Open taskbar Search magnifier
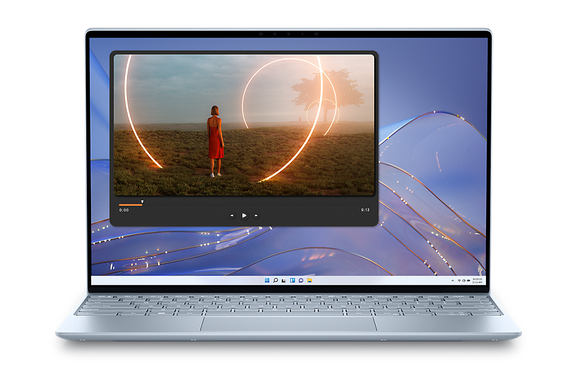 coord(275,280)
